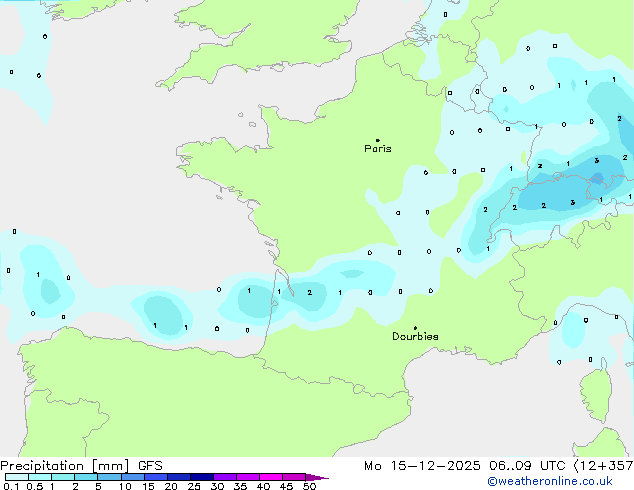Select the 20–25 mm legend swatch
634x490 pixels.
tap(179, 477)
